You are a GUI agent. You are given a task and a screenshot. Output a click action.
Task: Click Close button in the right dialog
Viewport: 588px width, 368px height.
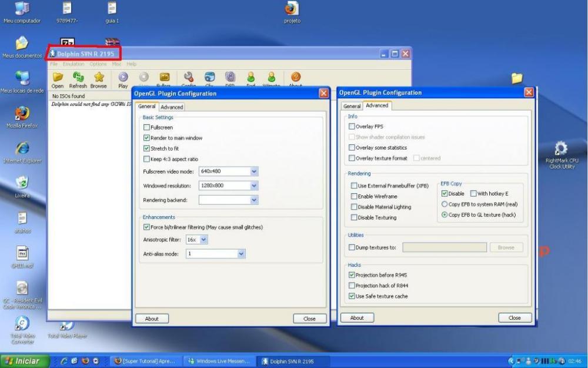tap(514, 317)
